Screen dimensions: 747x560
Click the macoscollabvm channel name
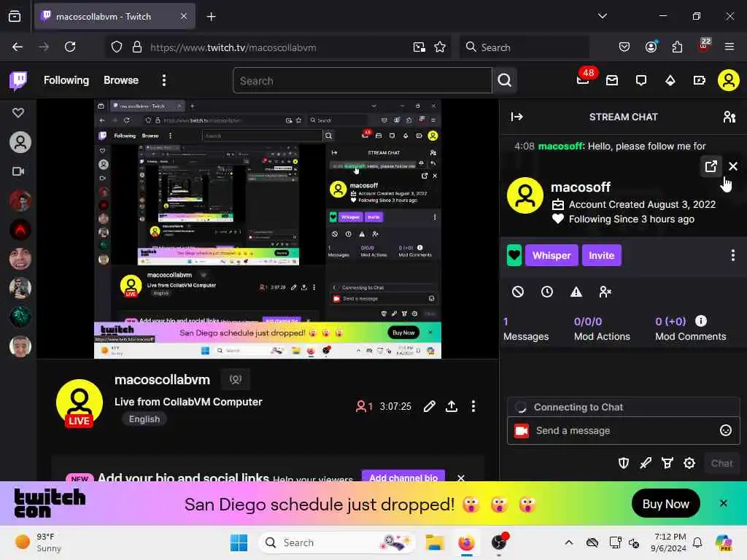tap(162, 379)
